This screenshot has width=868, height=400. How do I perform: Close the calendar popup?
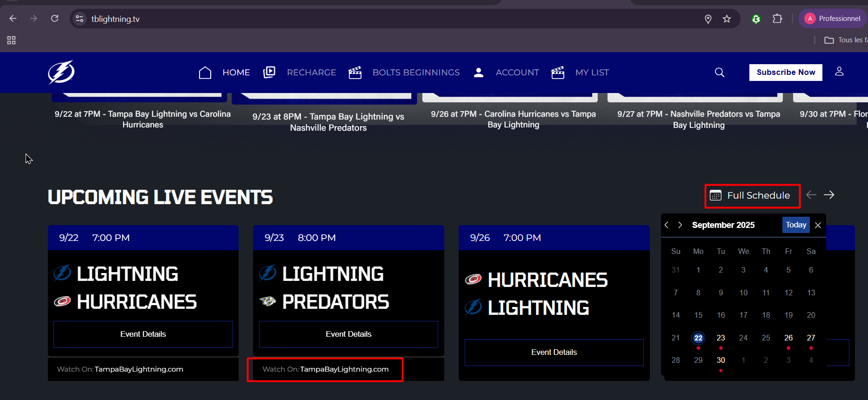click(818, 226)
